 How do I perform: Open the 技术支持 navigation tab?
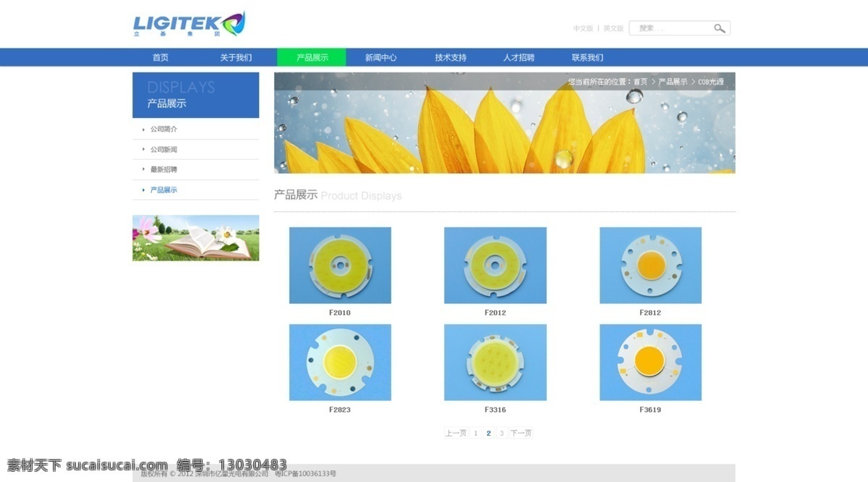pyautogui.click(x=451, y=57)
